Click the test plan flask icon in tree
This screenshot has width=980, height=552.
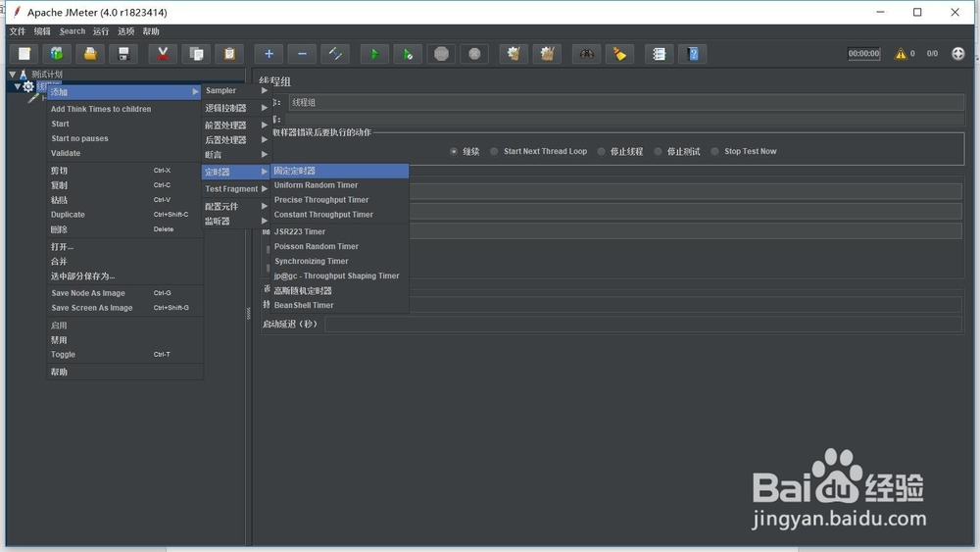click(x=24, y=75)
